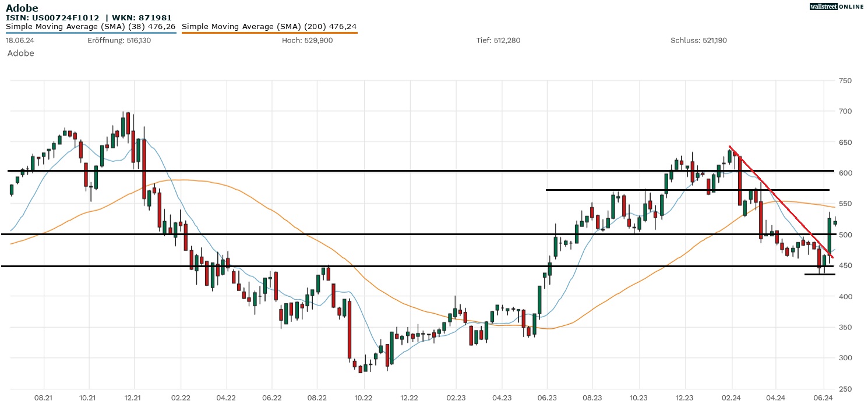Viewport: 868px width, 401px height.
Task: Click the SMA (38) 476,26 legend
Action: [x=91, y=27]
